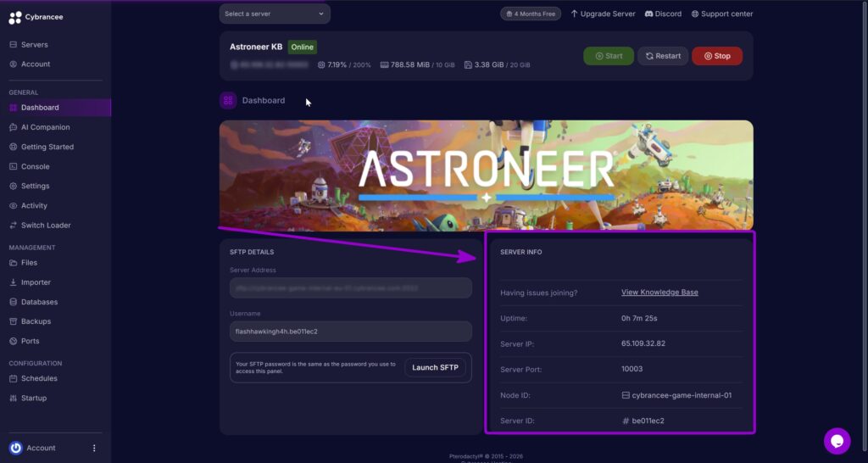Click the Dashboard grid icon in sidebar
The width and height of the screenshot is (868, 463).
pos(14,108)
